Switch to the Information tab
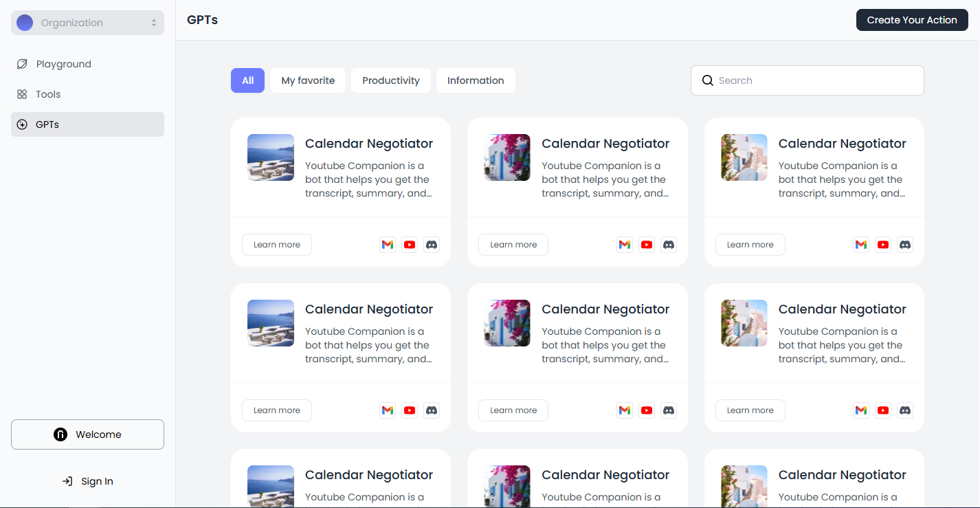 coord(476,80)
